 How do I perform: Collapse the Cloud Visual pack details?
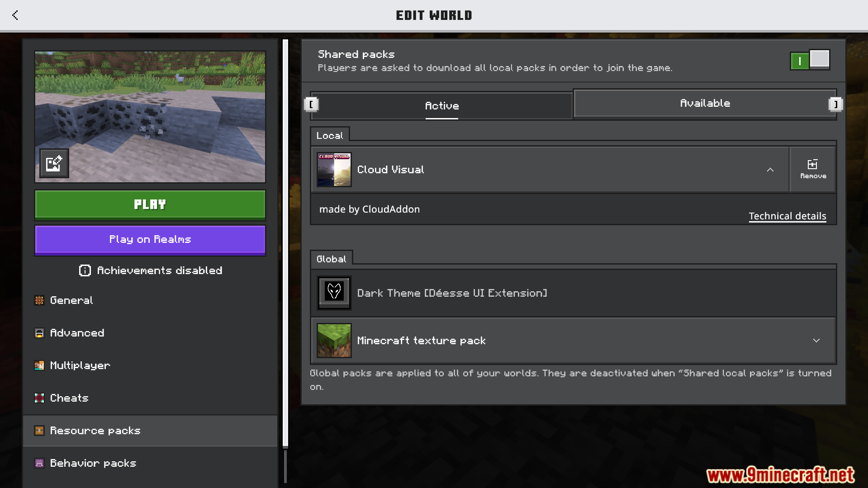(770, 170)
